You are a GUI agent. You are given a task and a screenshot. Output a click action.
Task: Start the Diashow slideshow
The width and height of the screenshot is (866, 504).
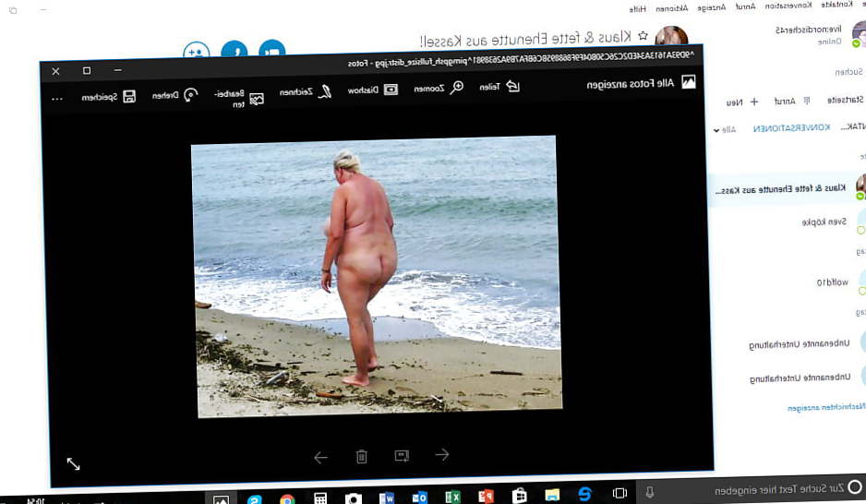pos(391,90)
